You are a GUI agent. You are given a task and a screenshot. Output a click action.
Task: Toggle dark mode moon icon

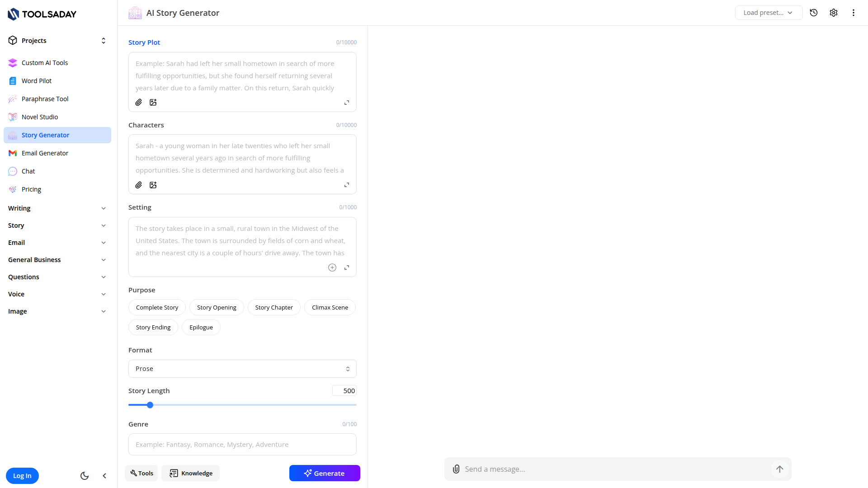coord(85,476)
